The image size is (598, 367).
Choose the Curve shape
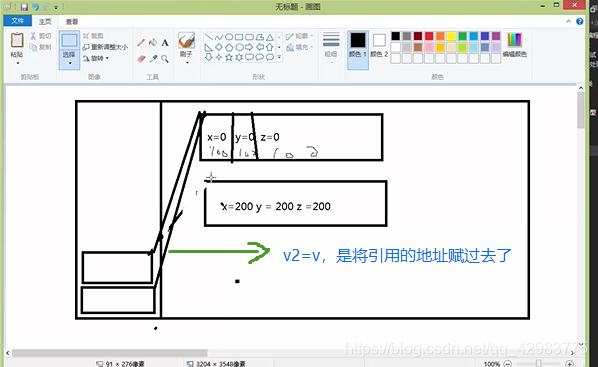219,37
